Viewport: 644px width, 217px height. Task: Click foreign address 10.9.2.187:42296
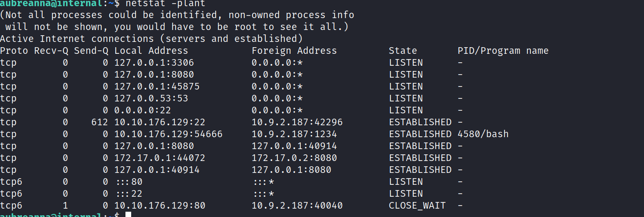[297, 122]
